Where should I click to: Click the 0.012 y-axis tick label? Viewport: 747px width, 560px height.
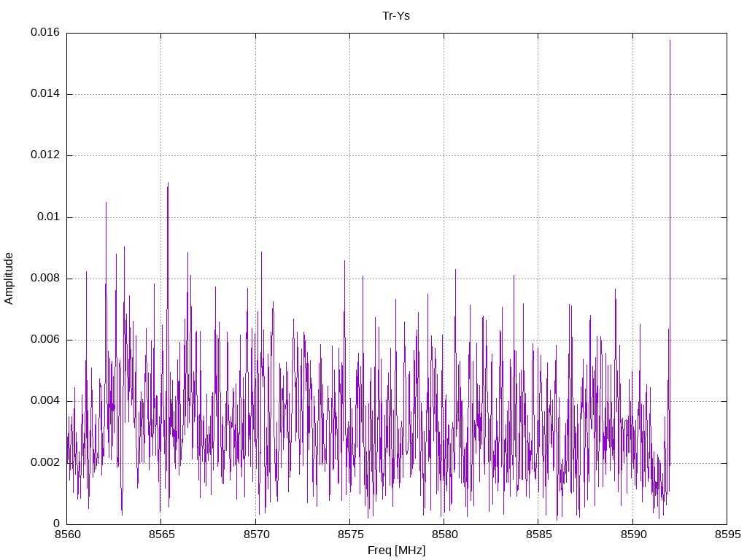(44, 155)
